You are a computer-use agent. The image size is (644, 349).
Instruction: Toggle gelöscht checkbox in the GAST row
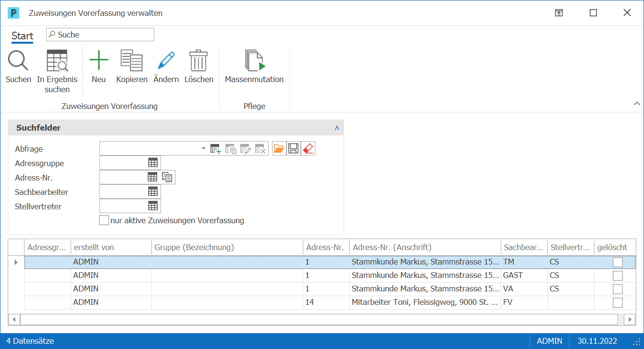coord(618,276)
